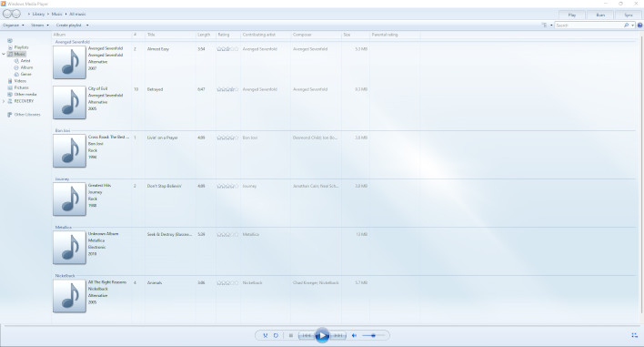
Task: Expand the RECOVERY tree node
Action: click(x=4, y=101)
